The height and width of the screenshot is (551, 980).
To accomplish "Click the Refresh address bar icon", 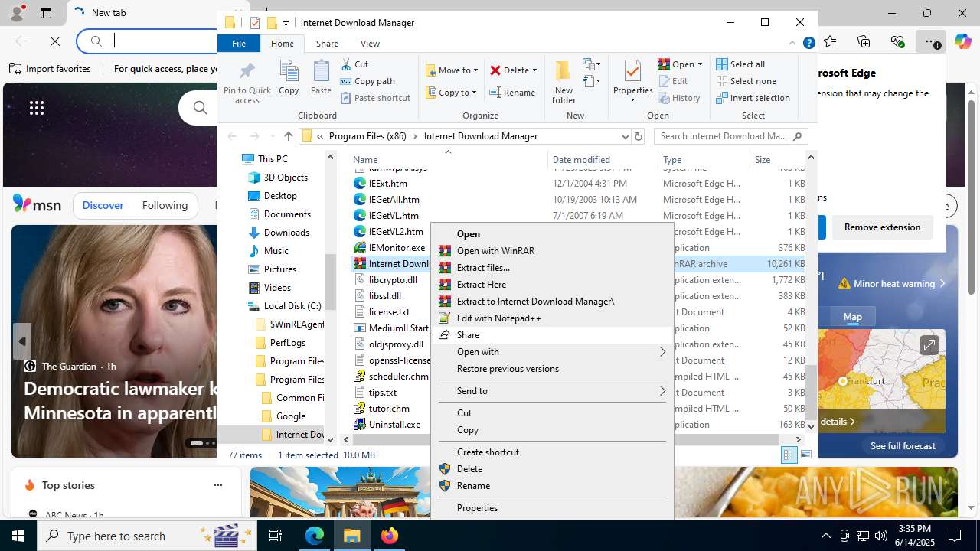I will (x=639, y=136).
